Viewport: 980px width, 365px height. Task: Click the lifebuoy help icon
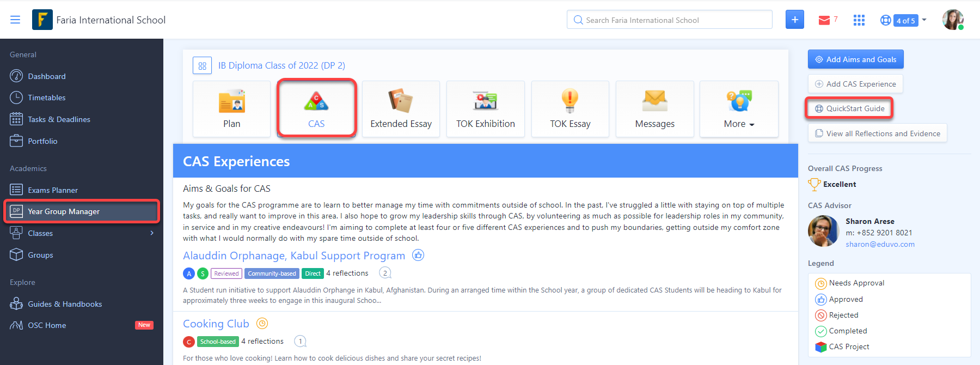886,20
